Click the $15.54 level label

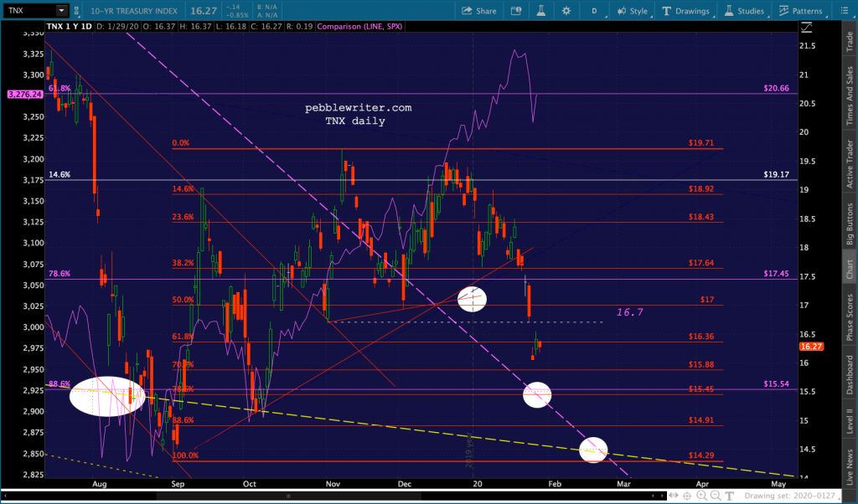tap(777, 383)
